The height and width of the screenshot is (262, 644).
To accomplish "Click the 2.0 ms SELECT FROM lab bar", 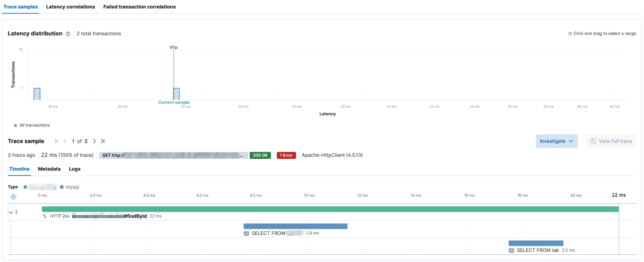I will (x=536, y=243).
